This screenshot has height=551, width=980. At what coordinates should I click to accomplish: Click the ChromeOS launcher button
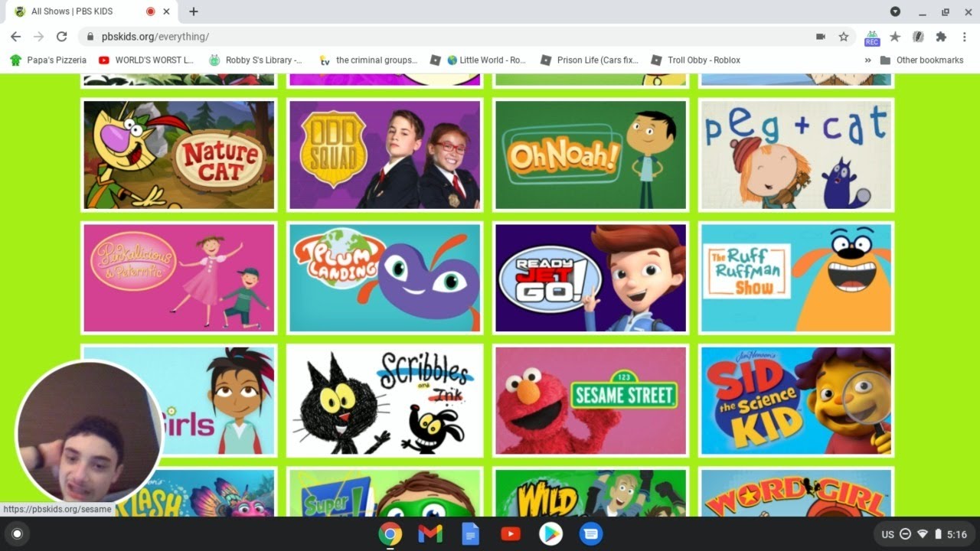tap(18, 534)
